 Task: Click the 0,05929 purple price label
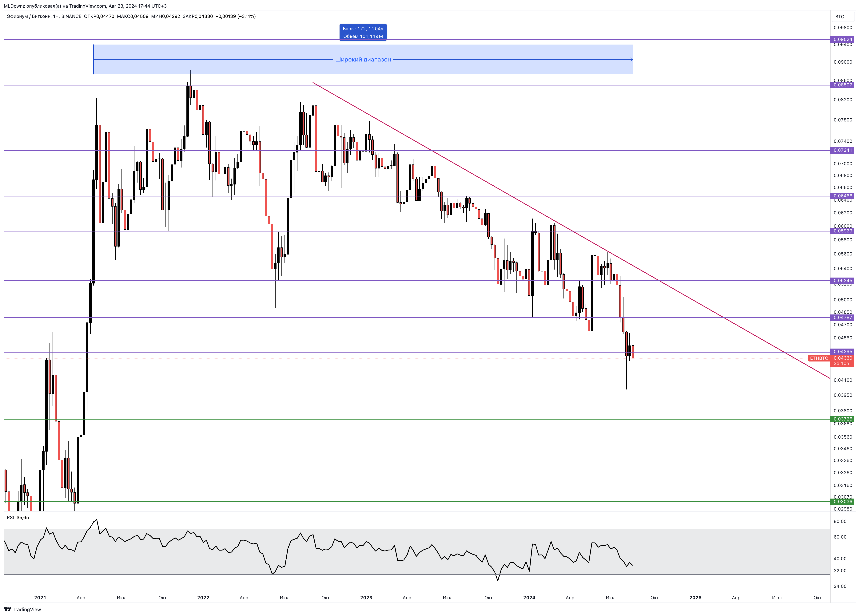[842, 231]
